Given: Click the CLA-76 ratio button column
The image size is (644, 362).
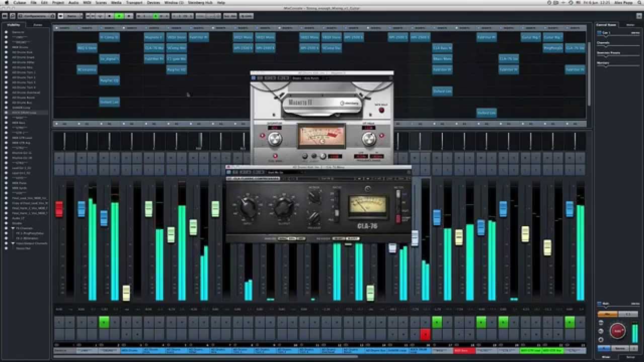Looking at the screenshot, I should pos(336,206).
